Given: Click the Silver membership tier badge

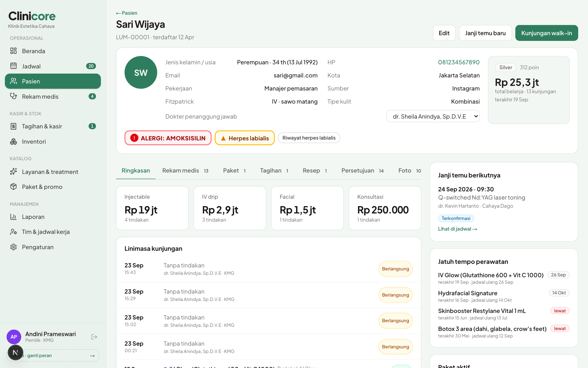Looking at the screenshot, I should 506,67.
